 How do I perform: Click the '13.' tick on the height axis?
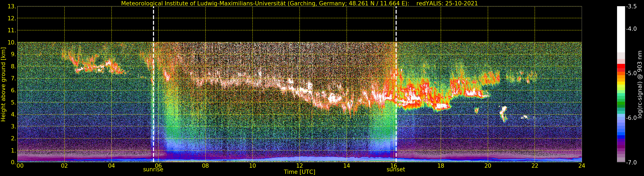[12, 6]
